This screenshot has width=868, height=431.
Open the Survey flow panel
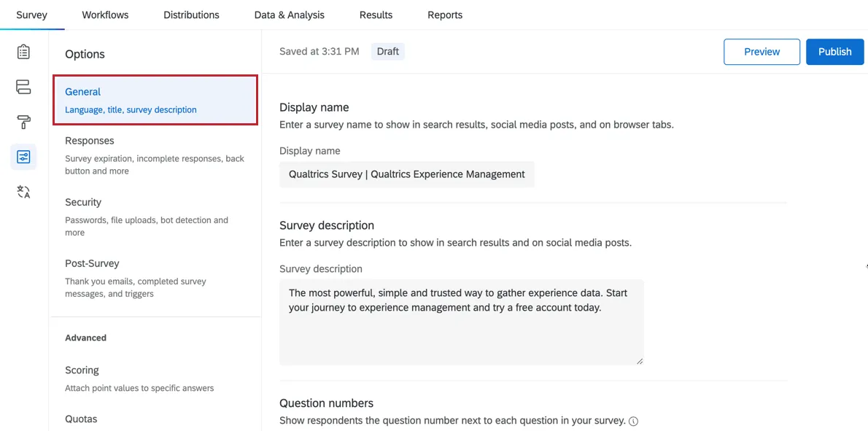(23, 87)
